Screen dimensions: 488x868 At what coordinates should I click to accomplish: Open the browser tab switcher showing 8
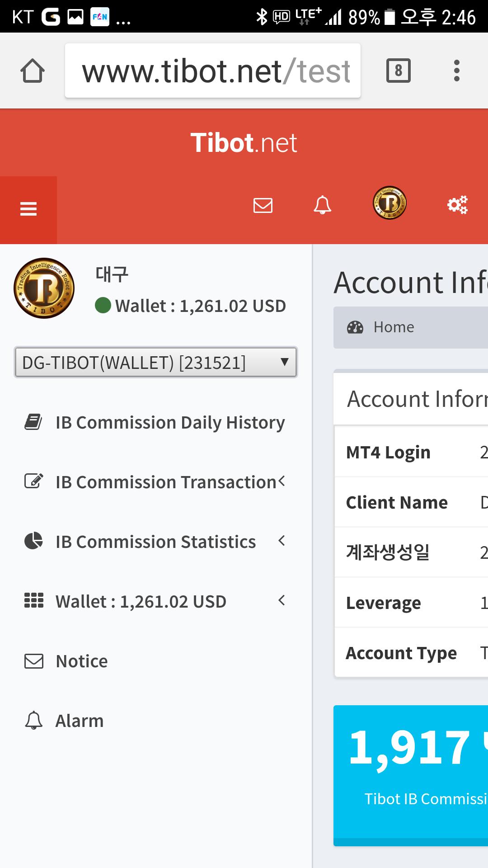[x=398, y=71]
